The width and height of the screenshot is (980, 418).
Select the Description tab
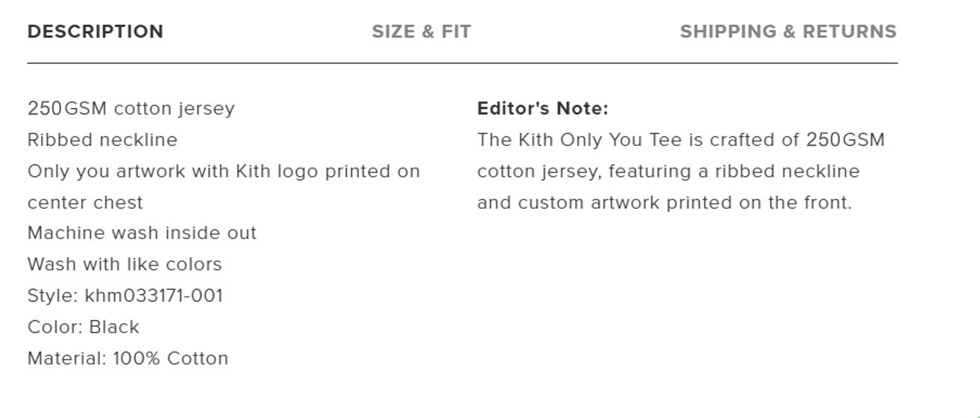(x=95, y=32)
